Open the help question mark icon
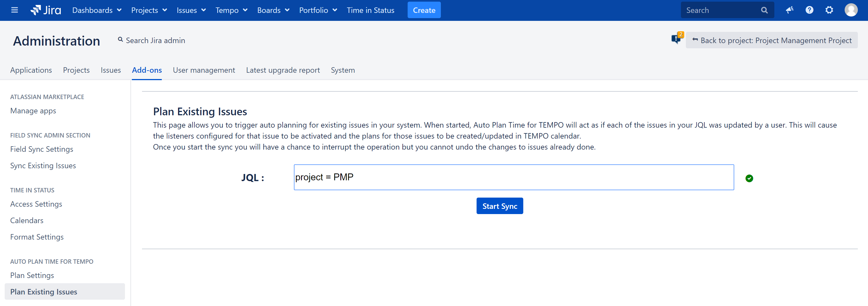 pos(809,10)
